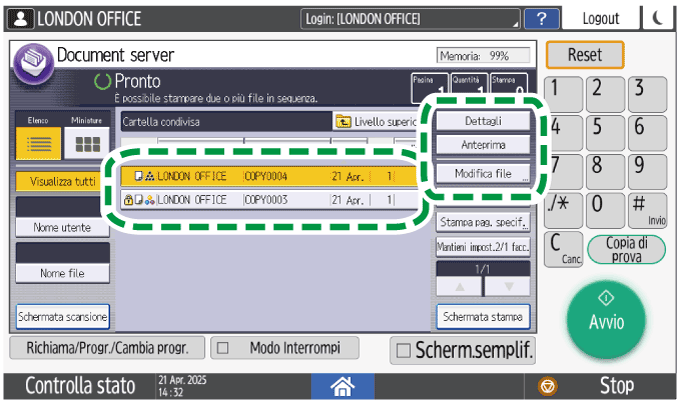Click the color mode icon on COPY0004 row
The width and height of the screenshot is (680, 404).
(x=150, y=176)
